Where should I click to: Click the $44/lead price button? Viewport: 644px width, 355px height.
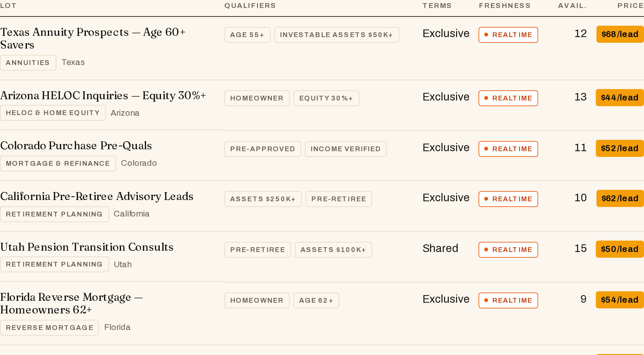[x=620, y=98]
